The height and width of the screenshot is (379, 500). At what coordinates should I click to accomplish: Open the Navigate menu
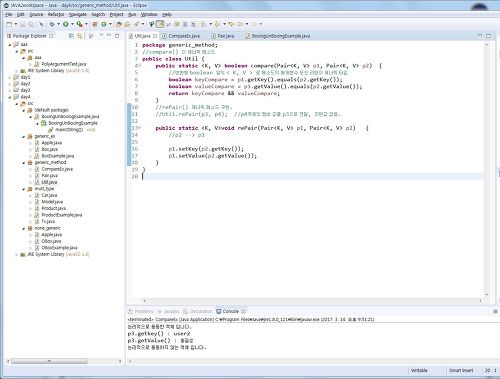(x=78, y=14)
